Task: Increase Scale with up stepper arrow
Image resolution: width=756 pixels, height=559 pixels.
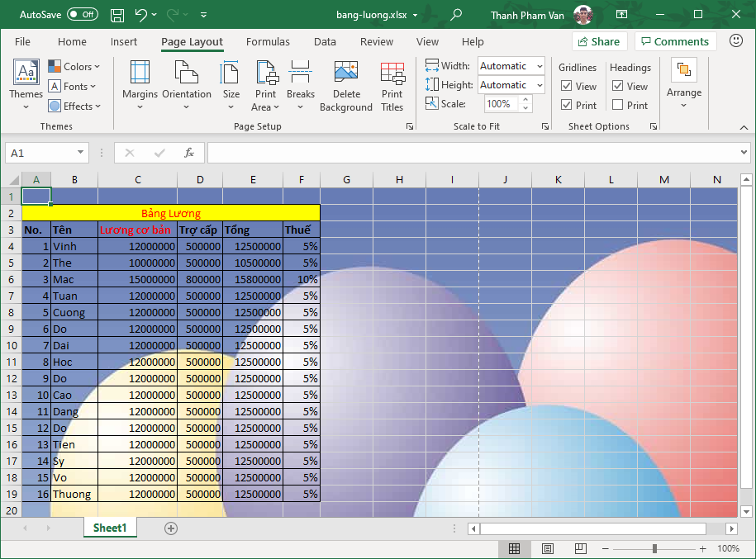Action: [525, 99]
